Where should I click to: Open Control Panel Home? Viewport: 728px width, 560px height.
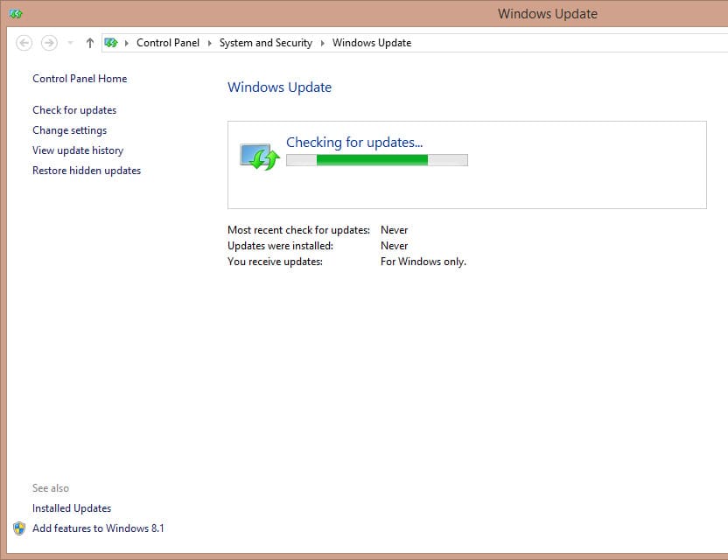80,79
